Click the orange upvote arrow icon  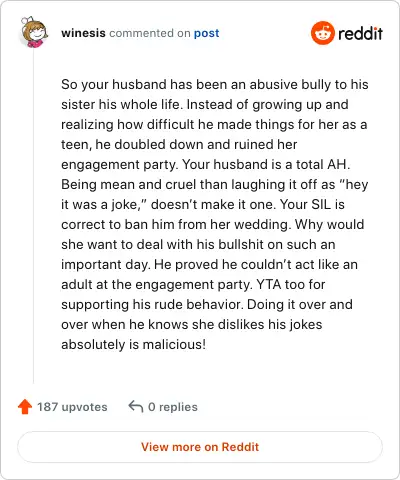(25, 407)
